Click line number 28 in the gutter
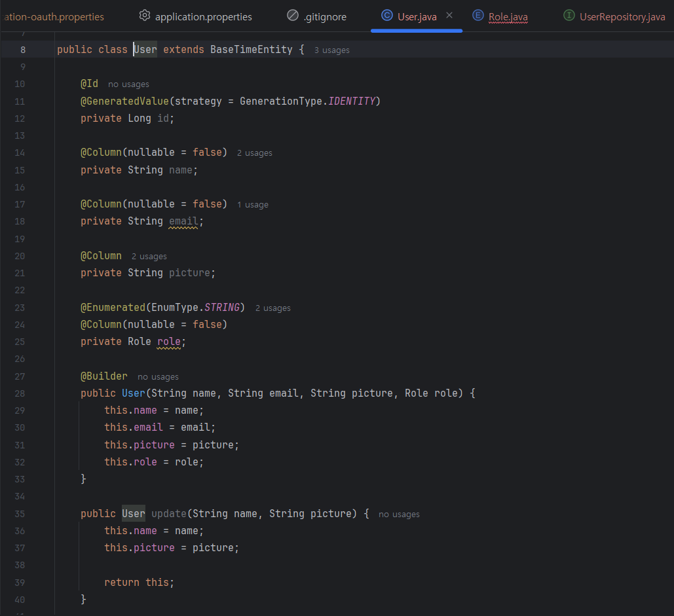Image resolution: width=674 pixels, height=616 pixels. pos(20,393)
